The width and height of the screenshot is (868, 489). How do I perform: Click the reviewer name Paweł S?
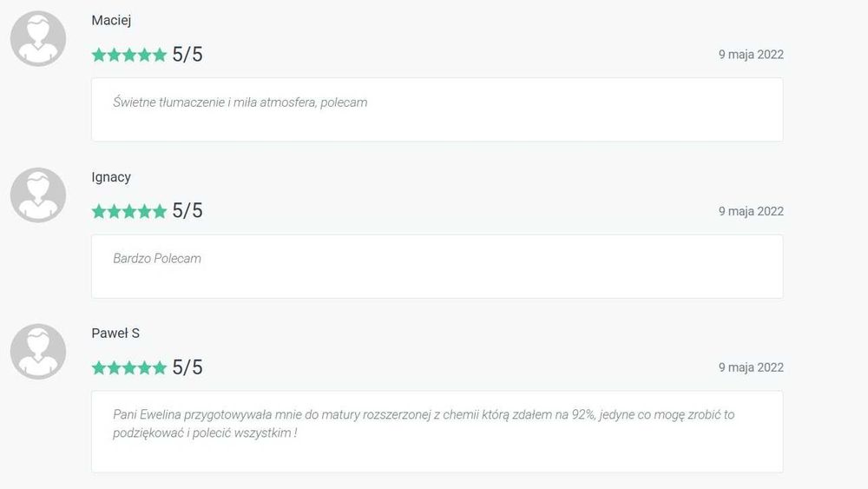[115, 334]
